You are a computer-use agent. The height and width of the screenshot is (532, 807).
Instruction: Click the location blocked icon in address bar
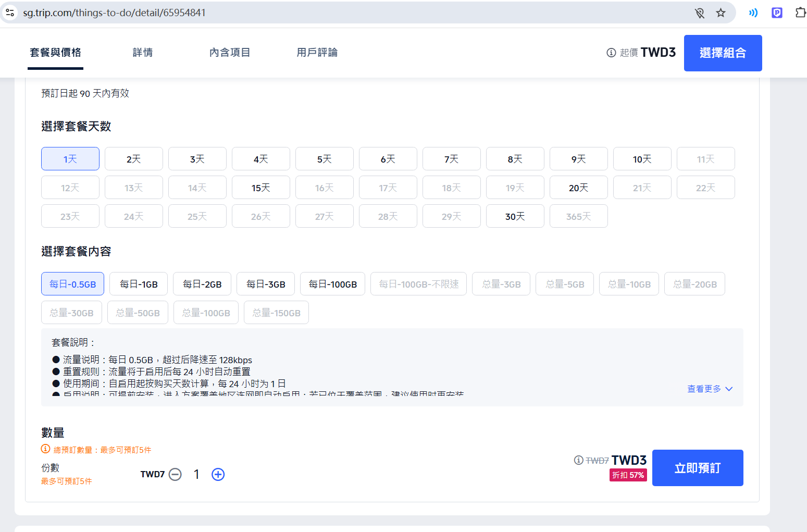click(x=700, y=13)
